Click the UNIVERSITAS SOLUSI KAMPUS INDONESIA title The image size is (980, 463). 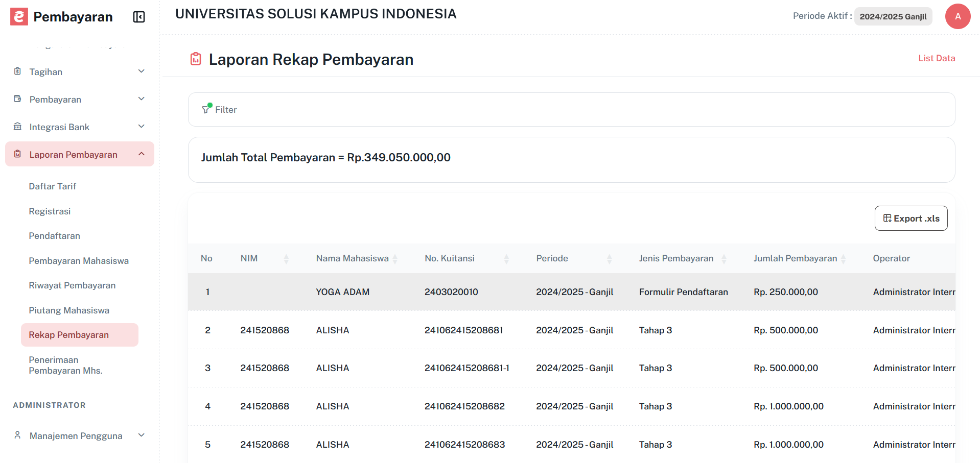click(x=316, y=14)
